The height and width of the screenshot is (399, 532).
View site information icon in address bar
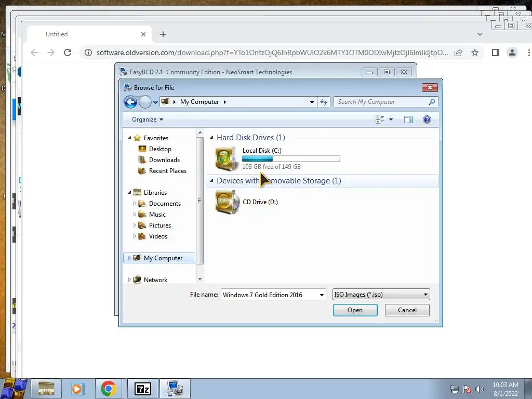[x=88, y=52]
